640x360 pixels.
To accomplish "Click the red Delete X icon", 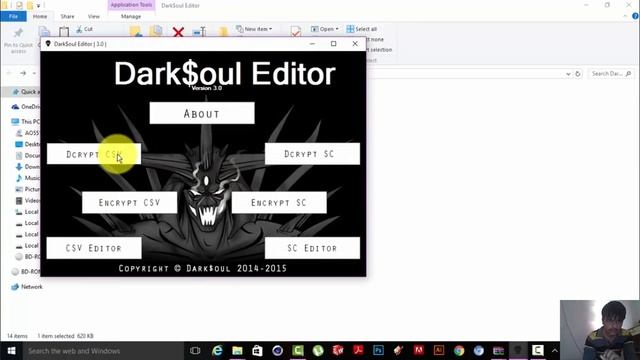I will click(178, 32).
